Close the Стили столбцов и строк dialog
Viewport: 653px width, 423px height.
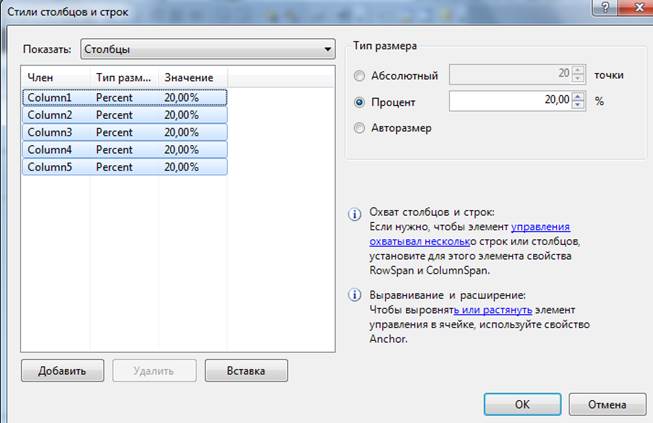(x=639, y=7)
